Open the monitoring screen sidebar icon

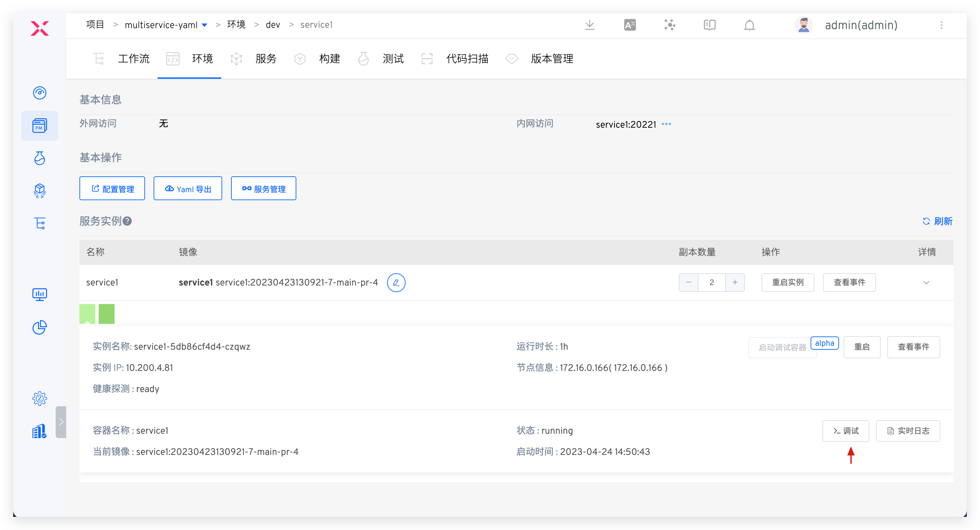pyautogui.click(x=40, y=294)
